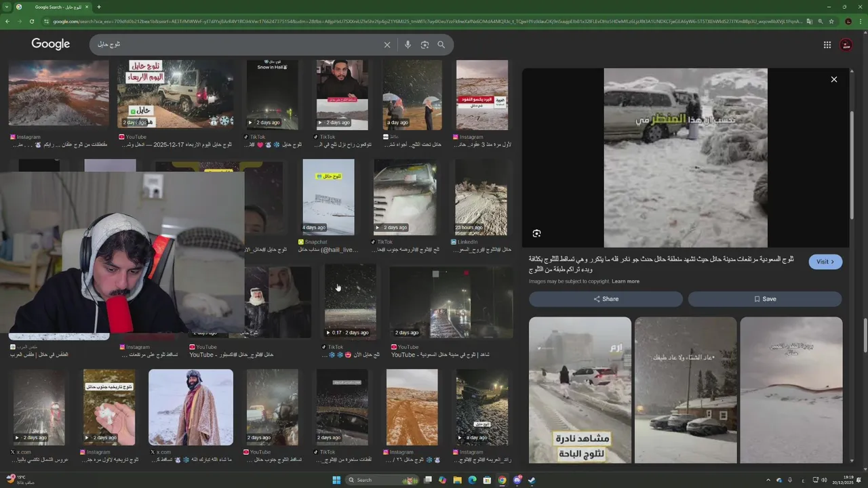Open the Google account avatar menu
The height and width of the screenshot is (488, 868).
coord(846,45)
